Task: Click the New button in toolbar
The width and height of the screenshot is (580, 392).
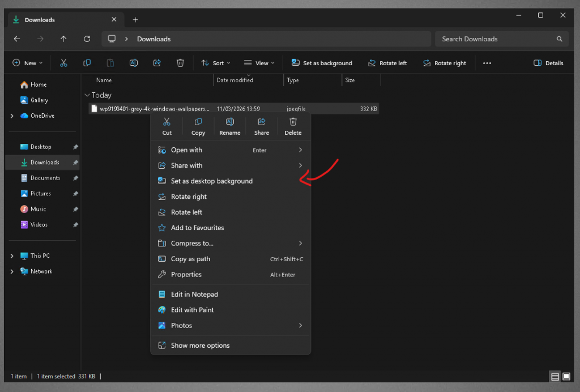Action: point(27,63)
